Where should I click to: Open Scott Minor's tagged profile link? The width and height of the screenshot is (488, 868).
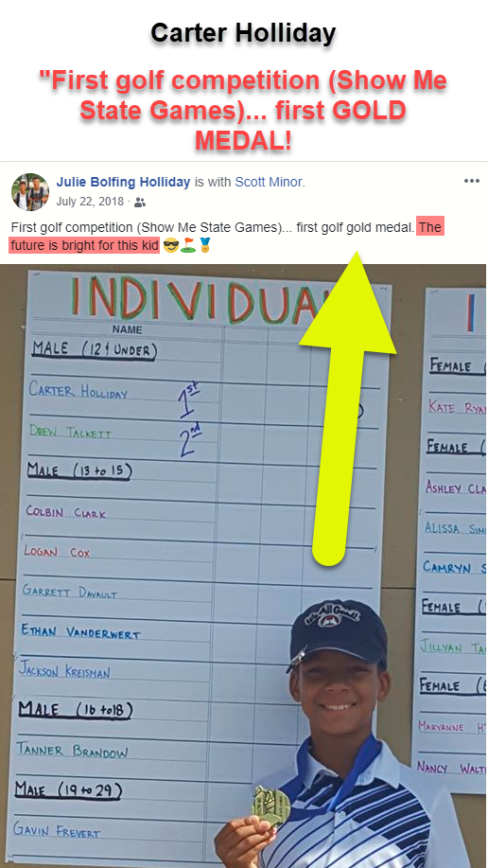tap(269, 182)
